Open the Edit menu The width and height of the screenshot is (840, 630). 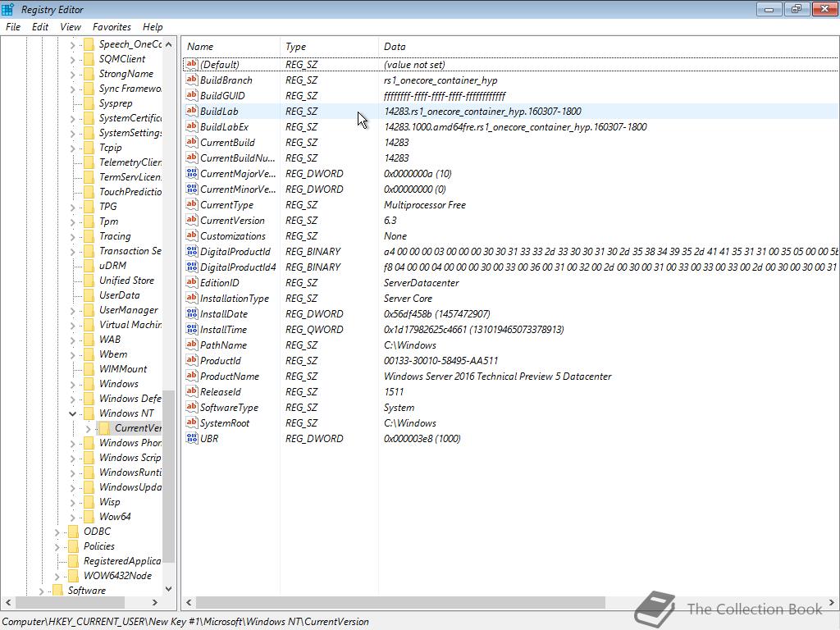click(x=40, y=27)
